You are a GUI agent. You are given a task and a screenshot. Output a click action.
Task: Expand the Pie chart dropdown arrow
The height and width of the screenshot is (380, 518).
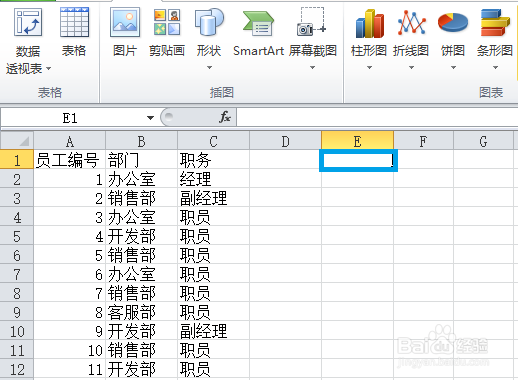point(453,68)
